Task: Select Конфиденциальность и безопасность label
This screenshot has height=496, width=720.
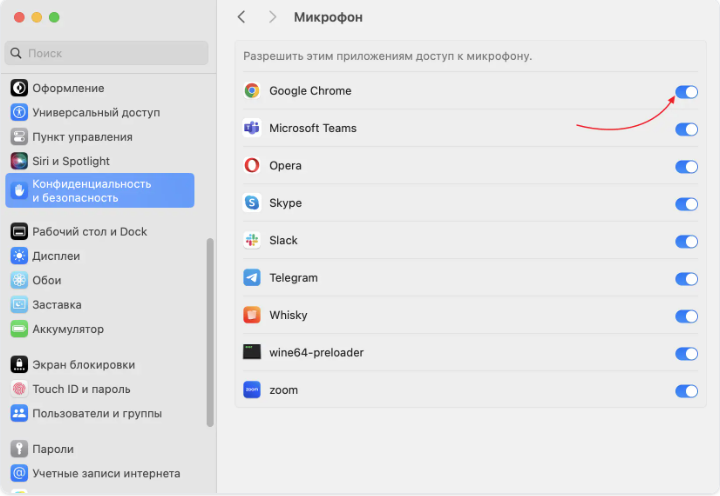Action: coord(91,191)
